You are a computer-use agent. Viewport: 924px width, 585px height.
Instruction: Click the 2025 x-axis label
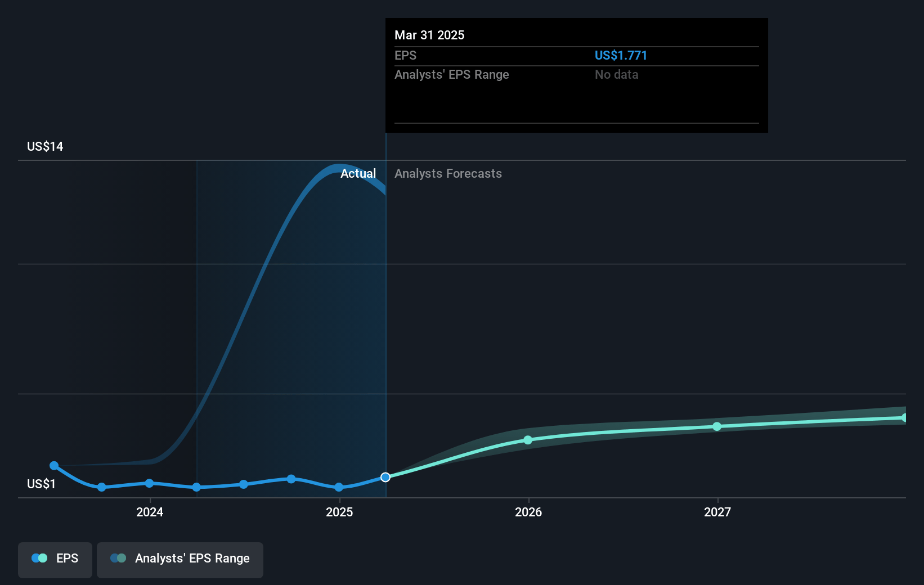click(x=339, y=512)
